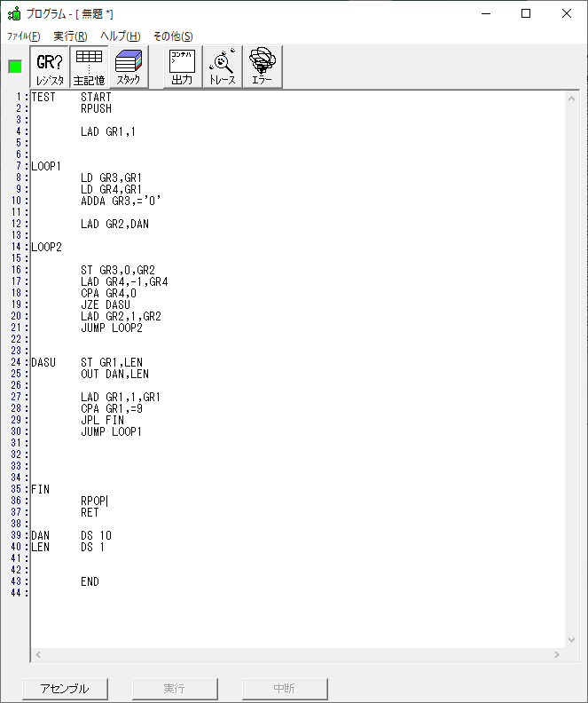Click the application icon in title bar
Screen dimensions: 588x703
tap(14, 14)
